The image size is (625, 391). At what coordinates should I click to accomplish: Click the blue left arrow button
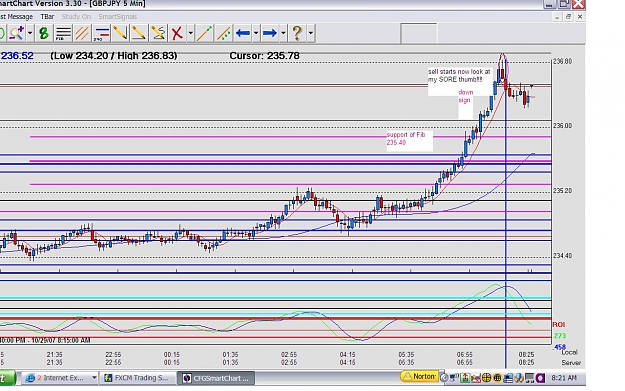243,33
